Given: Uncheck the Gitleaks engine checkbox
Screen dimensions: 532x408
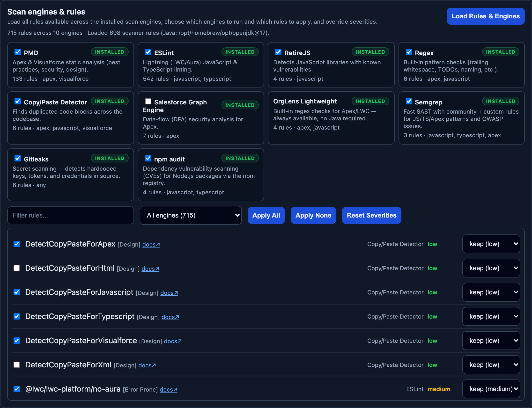Looking at the screenshot, I should (18, 159).
